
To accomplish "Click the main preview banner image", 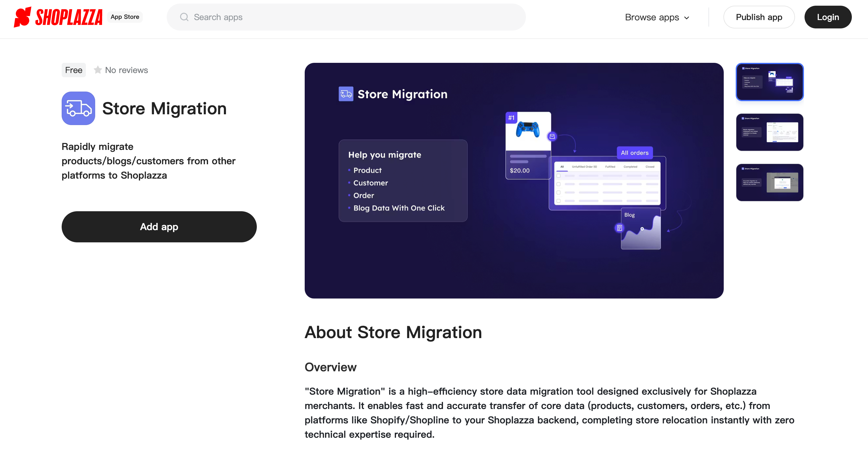I will tap(514, 180).
